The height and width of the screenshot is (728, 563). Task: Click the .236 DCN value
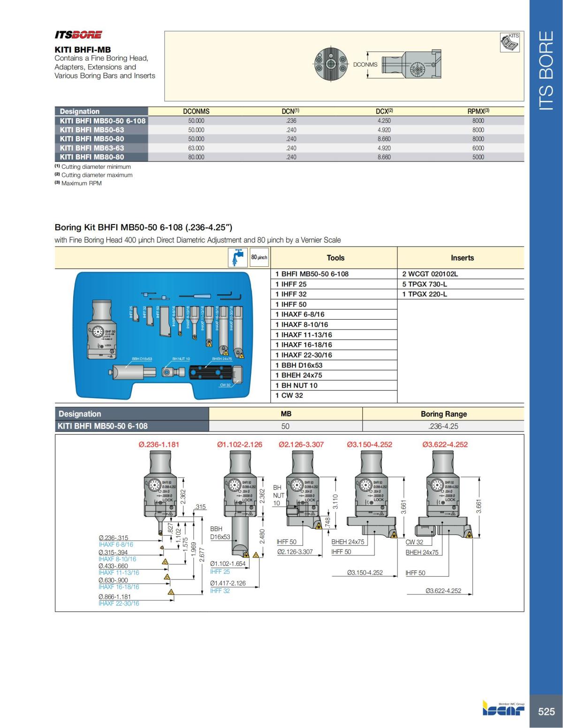pos(291,120)
